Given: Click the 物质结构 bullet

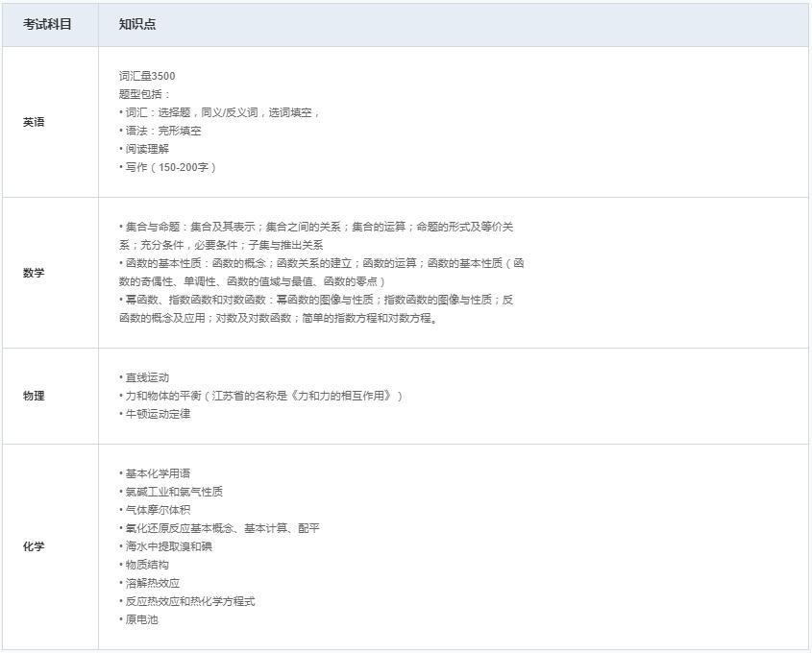Looking at the screenshot, I should 144,565.
